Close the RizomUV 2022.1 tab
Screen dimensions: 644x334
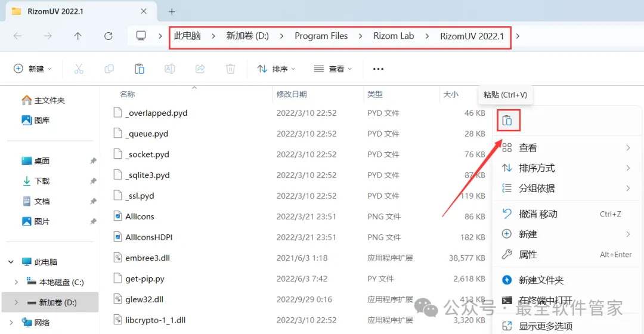pos(144,11)
